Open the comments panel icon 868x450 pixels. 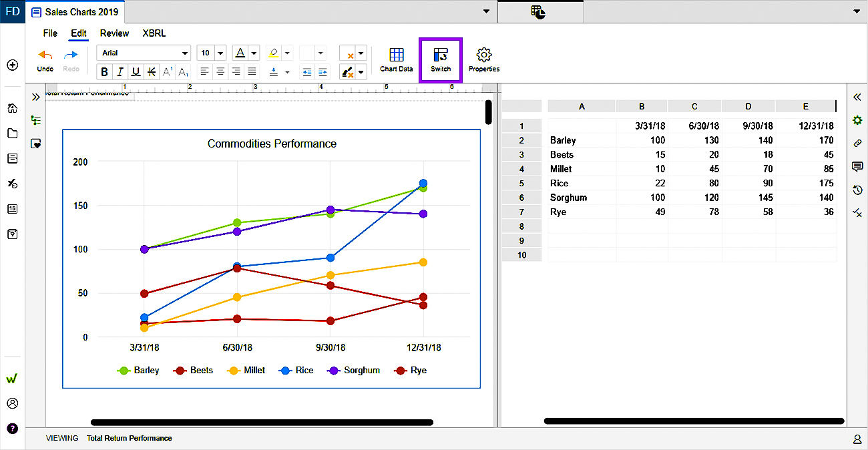[857, 166]
